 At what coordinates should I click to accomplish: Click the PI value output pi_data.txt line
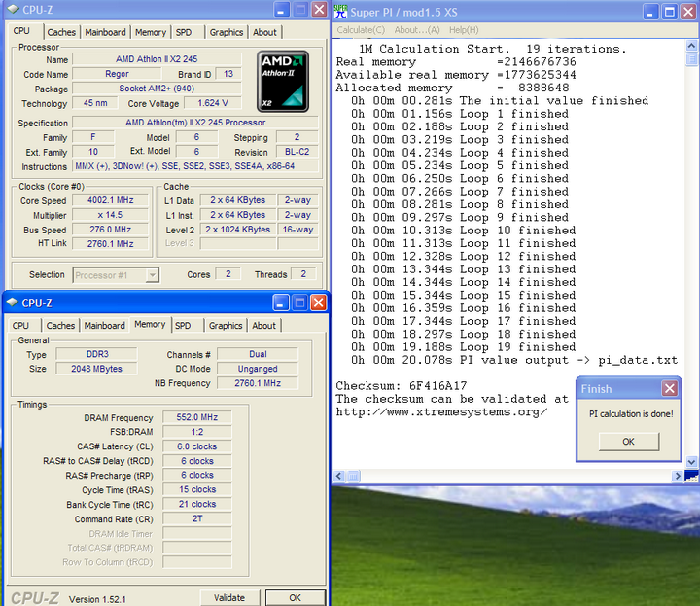(514, 360)
